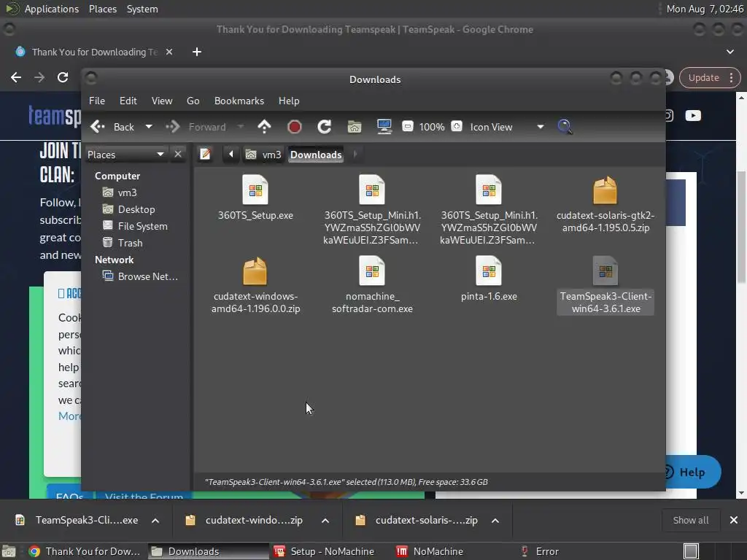This screenshot has width=747, height=560.
Task: Open the Places side pane dropdown
Action: coord(126,155)
